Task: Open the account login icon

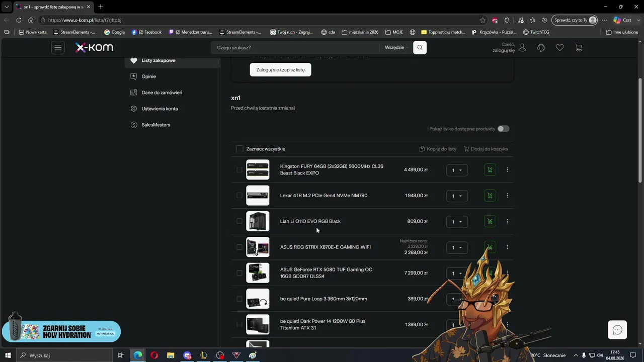Action: [522, 48]
